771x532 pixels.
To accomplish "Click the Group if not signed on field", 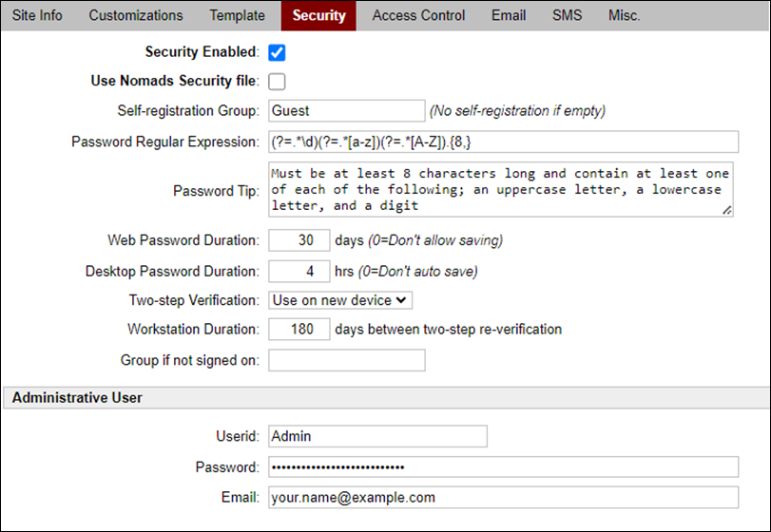I will coord(346,360).
